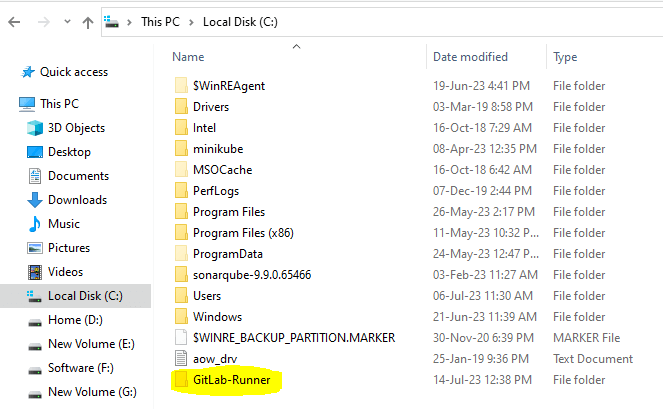Select the Windows folder name
The width and height of the screenshot is (663, 409).
tap(217, 317)
